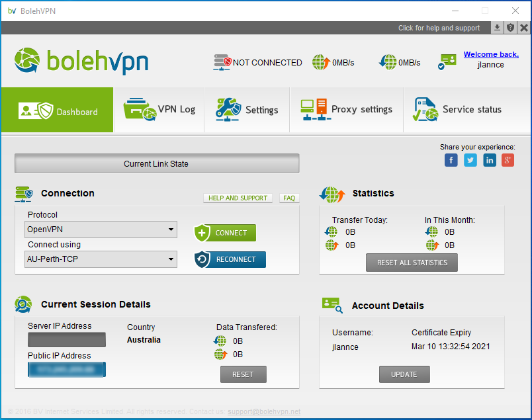Screen dimensions: 532x420
Task: Click the NOT CONNECTED server status icon
Action: coord(222,62)
